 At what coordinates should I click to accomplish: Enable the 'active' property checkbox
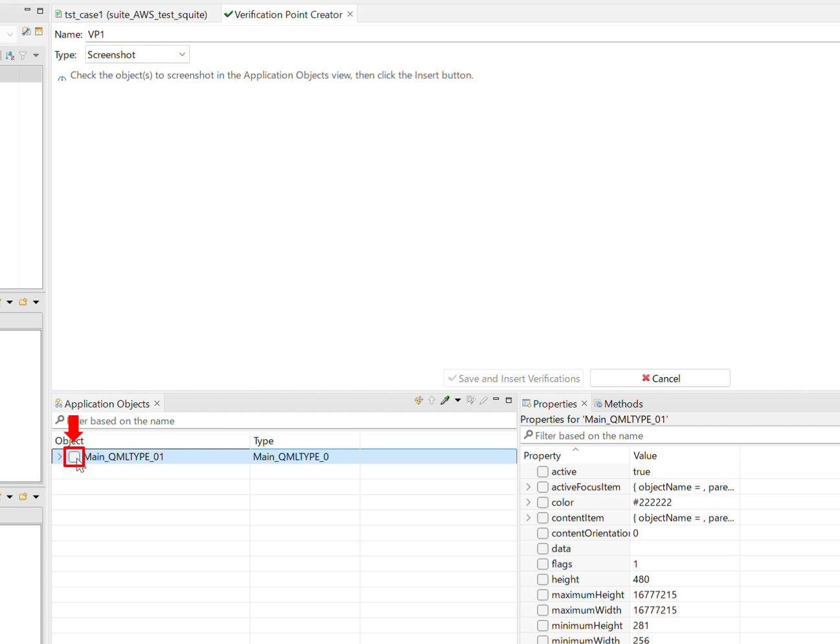point(543,472)
